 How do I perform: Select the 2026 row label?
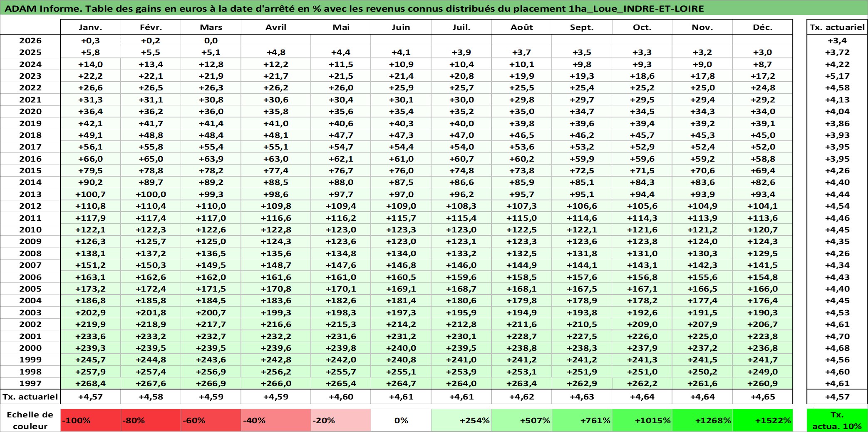(x=30, y=40)
